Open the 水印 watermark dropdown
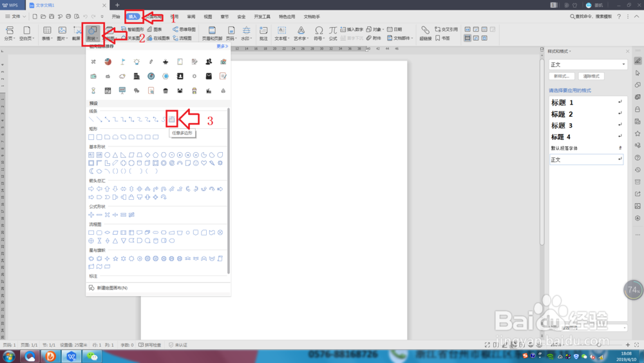Viewport: 644px width, 363px height. pos(246,33)
